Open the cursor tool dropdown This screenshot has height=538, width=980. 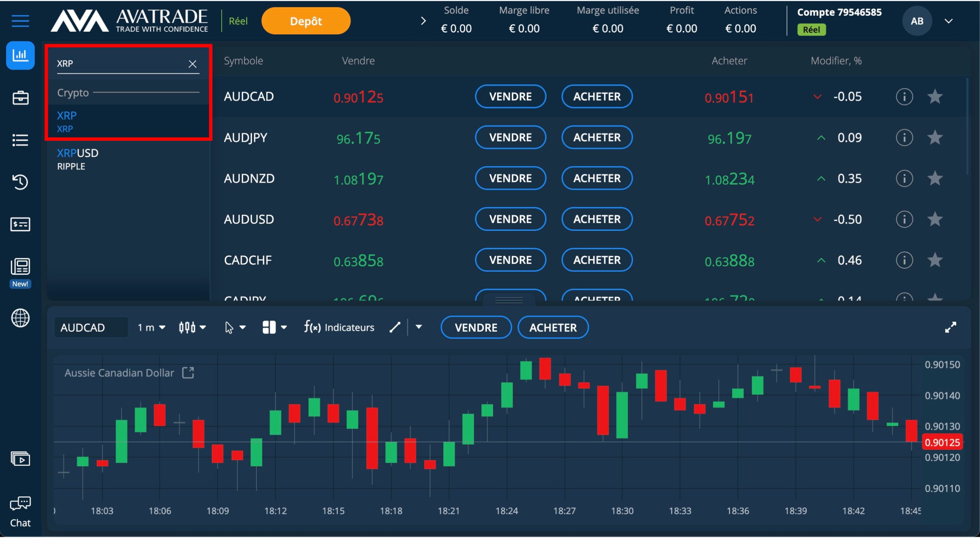point(235,327)
